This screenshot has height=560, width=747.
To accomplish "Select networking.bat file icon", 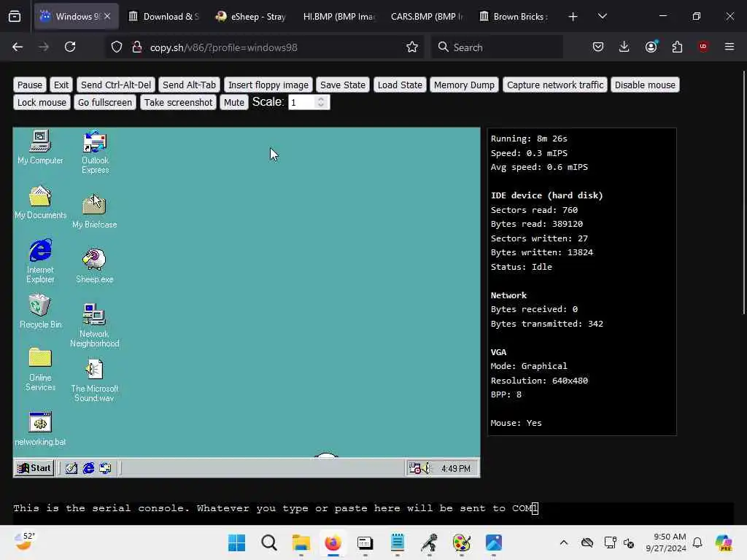I will point(40,429).
